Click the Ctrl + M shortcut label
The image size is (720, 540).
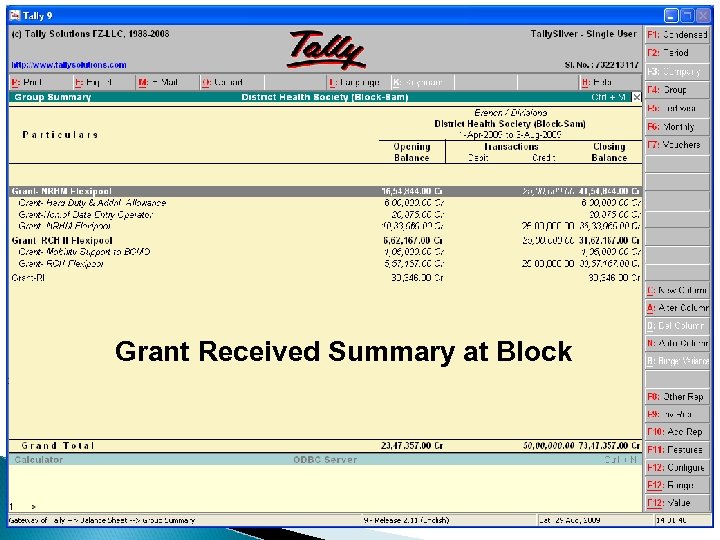pyautogui.click(x=608, y=97)
